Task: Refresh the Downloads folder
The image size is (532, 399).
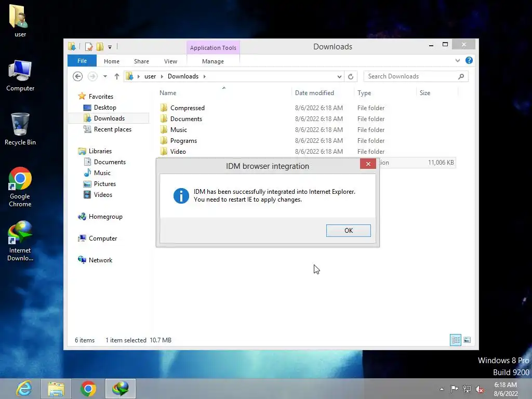Action: click(x=351, y=77)
